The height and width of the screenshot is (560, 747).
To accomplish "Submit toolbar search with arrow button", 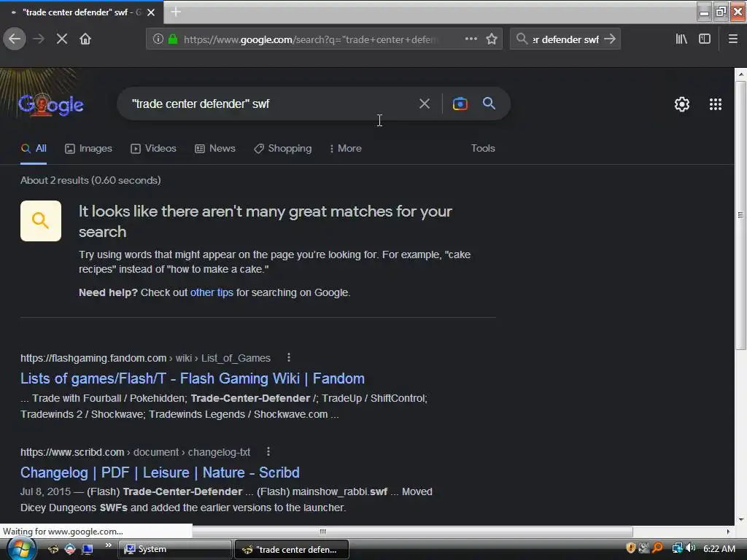I will (x=610, y=39).
